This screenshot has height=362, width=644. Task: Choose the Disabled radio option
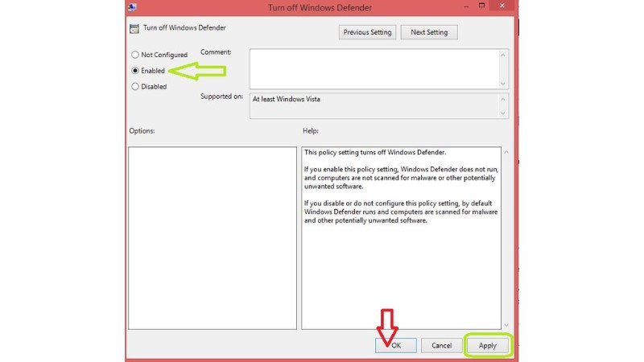tap(135, 87)
